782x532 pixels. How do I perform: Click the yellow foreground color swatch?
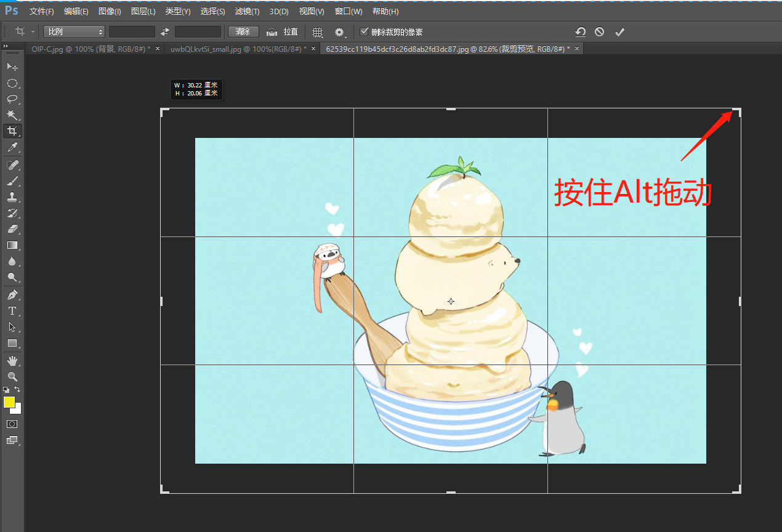pos(9,402)
